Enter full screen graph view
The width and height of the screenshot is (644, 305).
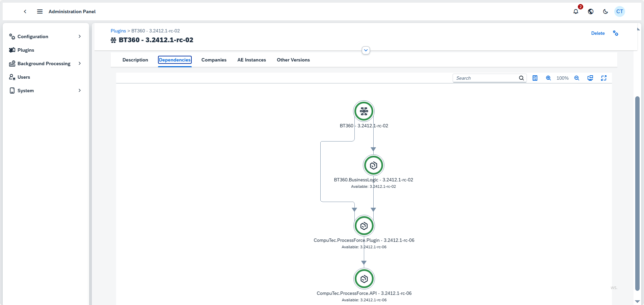pos(604,78)
